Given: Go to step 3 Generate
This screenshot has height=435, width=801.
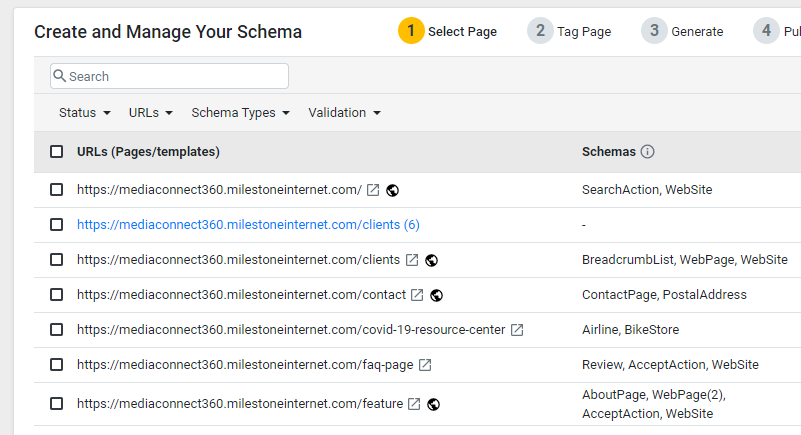Looking at the screenshot, I should click(x=682, y=31).
